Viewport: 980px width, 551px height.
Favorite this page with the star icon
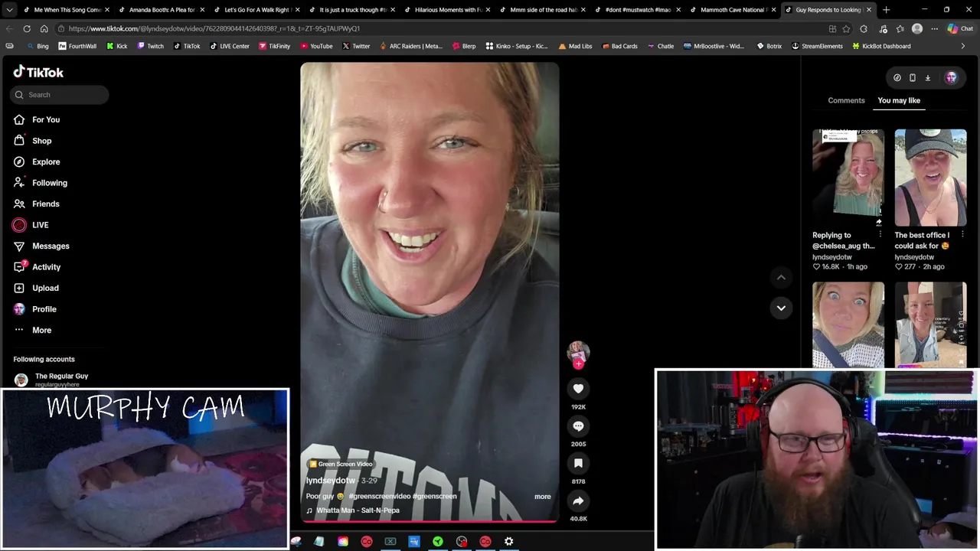pos(846,28)
